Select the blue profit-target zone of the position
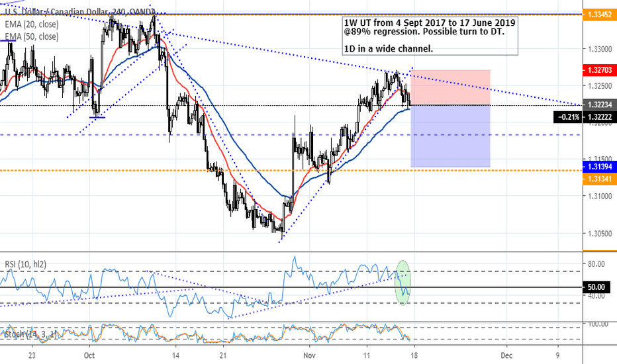617x364 pixels. 450,136
